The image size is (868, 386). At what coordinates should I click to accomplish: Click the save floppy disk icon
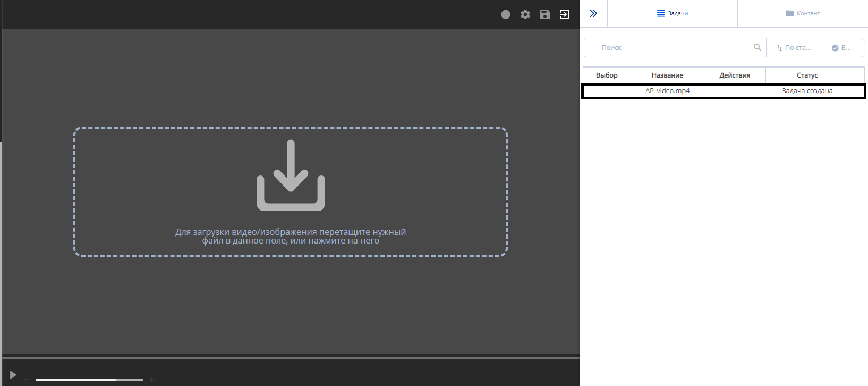tap(545, 14)
